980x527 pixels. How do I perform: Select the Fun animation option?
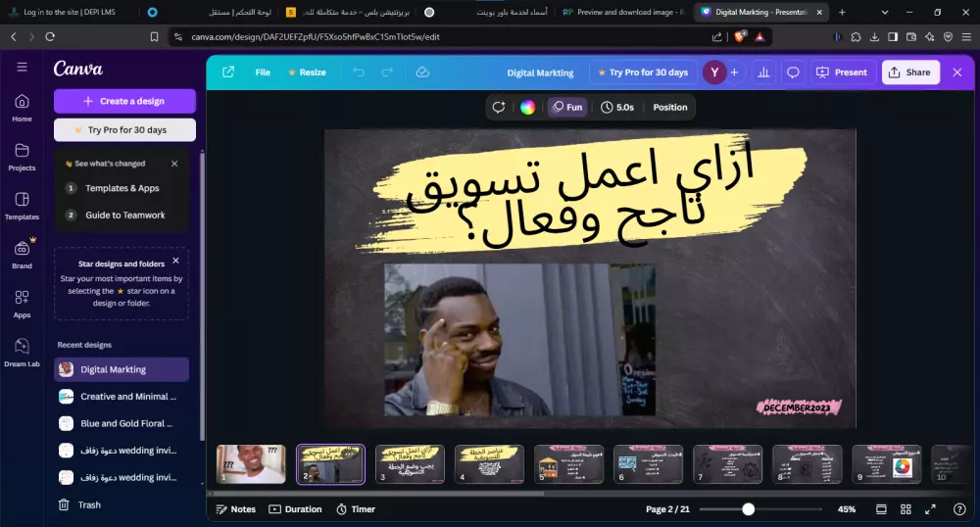[x=567, y=108]
